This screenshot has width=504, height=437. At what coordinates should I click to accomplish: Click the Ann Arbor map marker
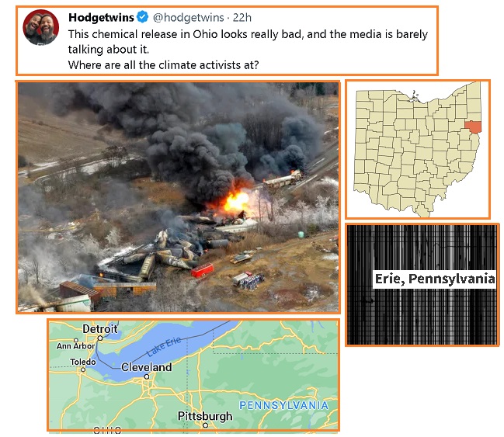tap(76, 340)
